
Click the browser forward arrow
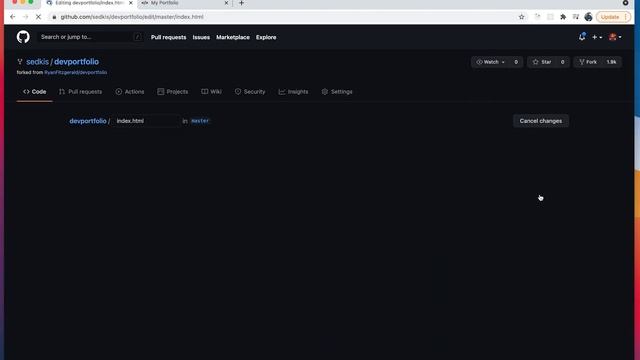point(25,17)
